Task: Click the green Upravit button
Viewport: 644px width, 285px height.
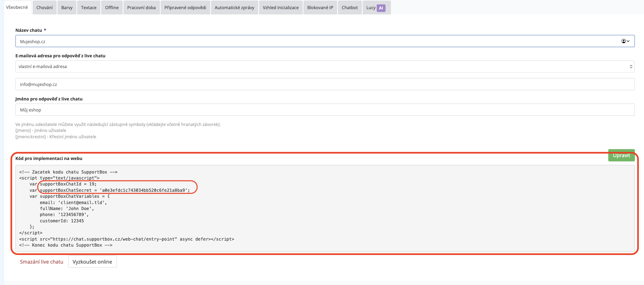Action: tap(621, 155)
